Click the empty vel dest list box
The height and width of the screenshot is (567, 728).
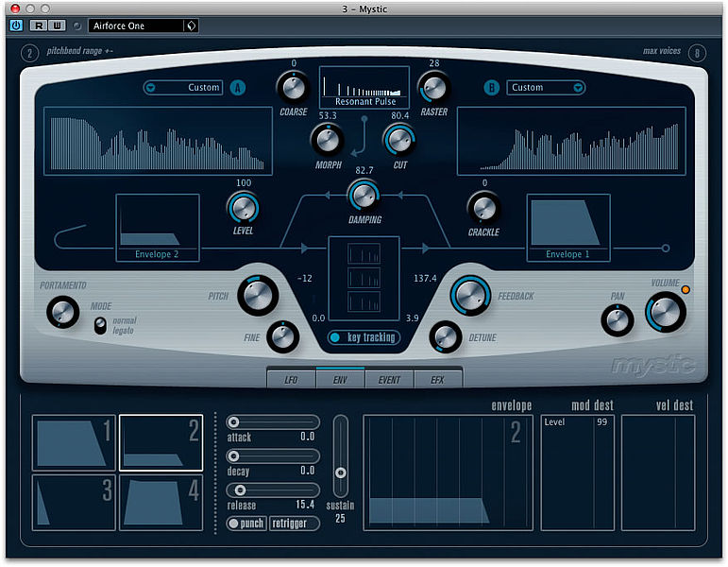(658, 472)
